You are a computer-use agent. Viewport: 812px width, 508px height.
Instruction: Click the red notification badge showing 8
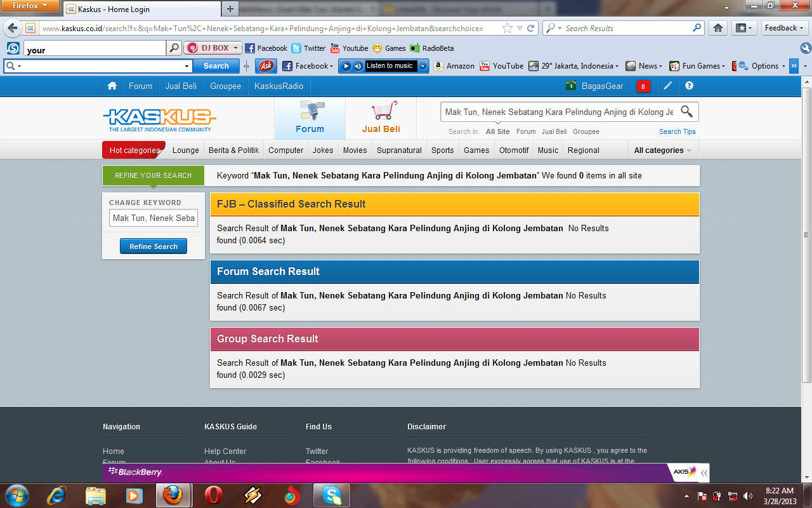643,86
